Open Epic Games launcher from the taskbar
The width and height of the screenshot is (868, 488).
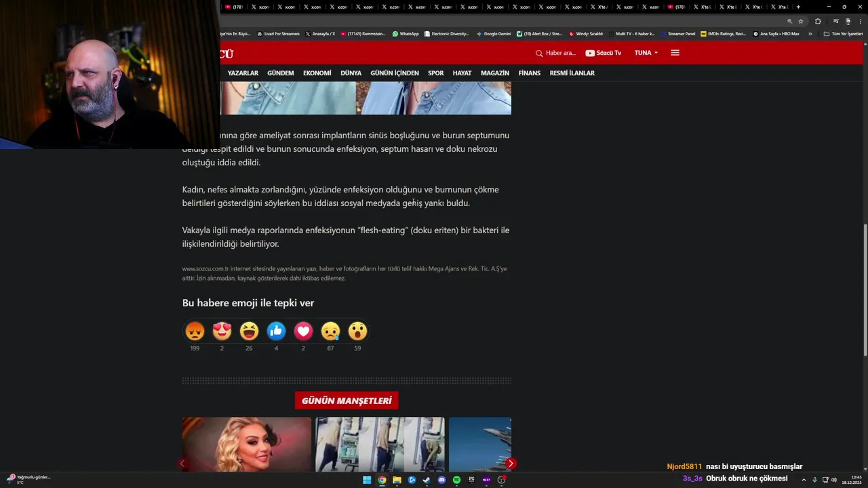pos(471,480)
